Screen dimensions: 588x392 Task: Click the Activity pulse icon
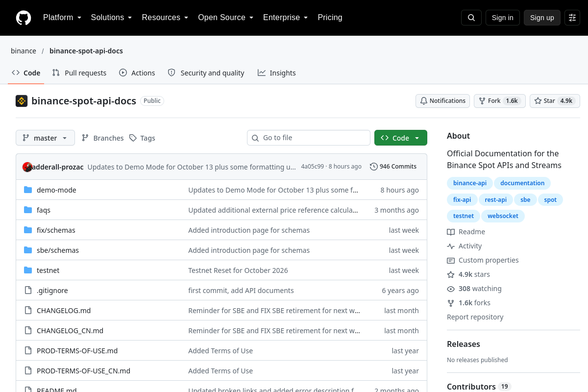tap(451, 246)
